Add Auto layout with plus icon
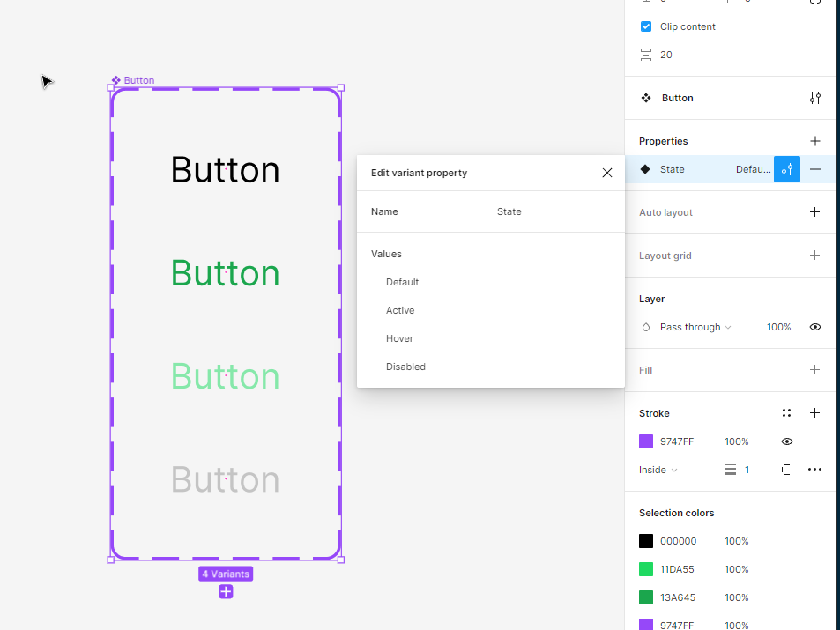This screenshot has width=840, height=630. click(x=814, y=212)
